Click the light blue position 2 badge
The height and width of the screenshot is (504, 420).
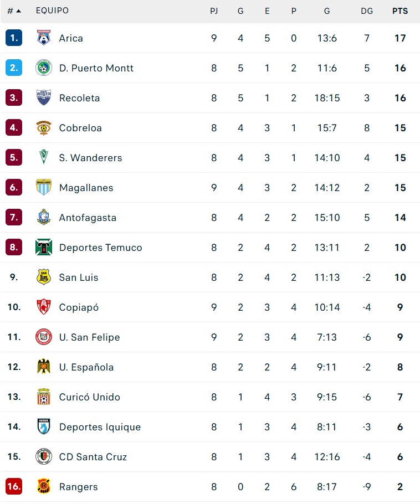(14, 68)
